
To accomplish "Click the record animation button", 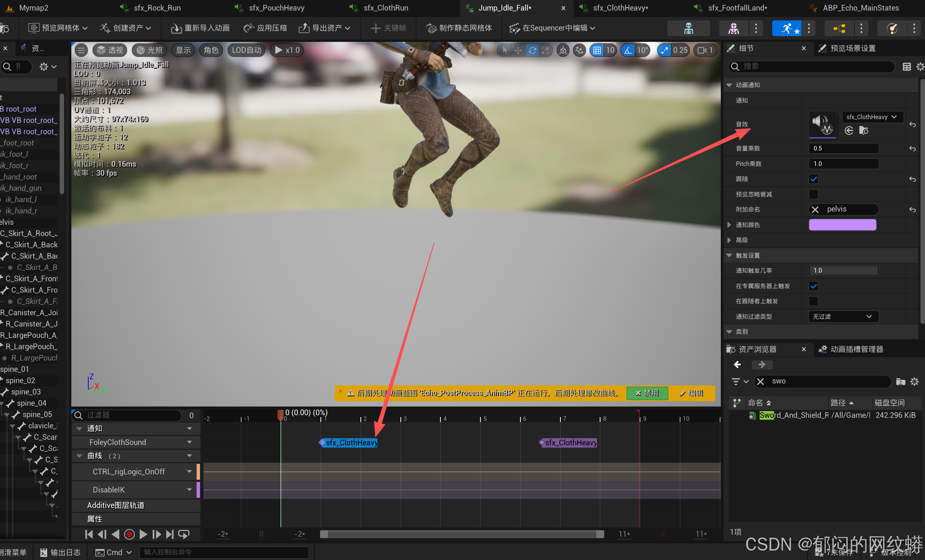I will [x=129, y=534].
